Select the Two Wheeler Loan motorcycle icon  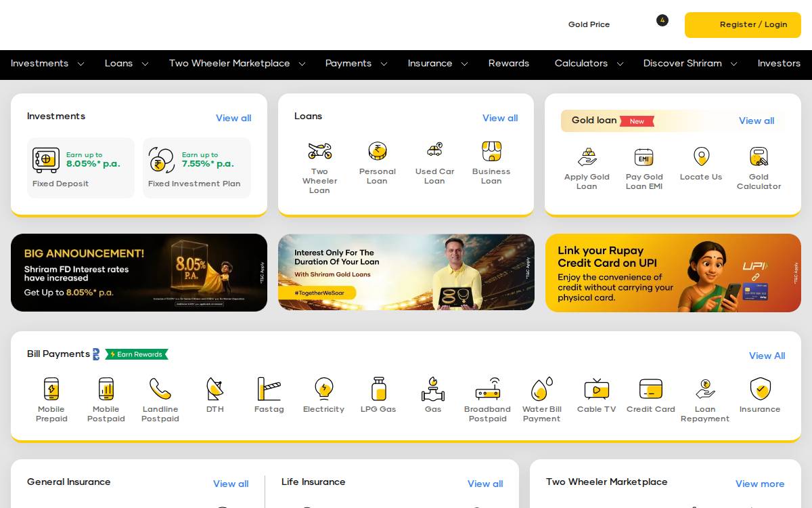(319, 150)
